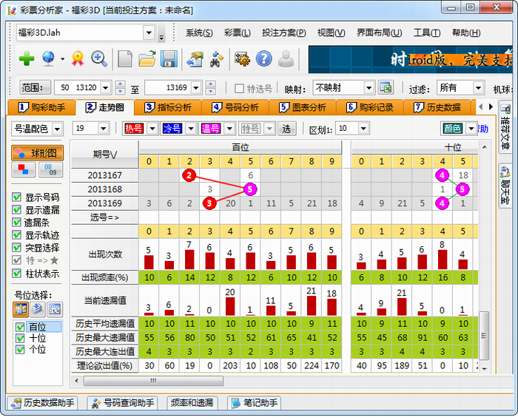
Task: Open 号码查询助手 bottom button
Action: [x=123, y=403]
